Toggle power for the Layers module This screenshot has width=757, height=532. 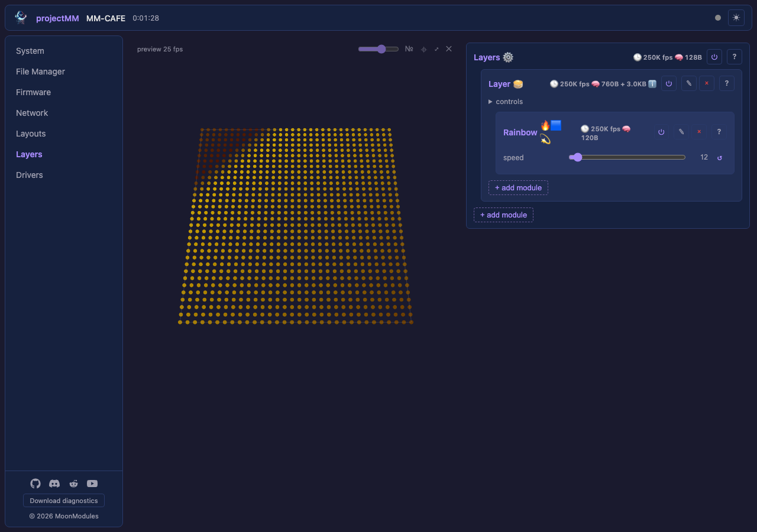click(714, 57)
